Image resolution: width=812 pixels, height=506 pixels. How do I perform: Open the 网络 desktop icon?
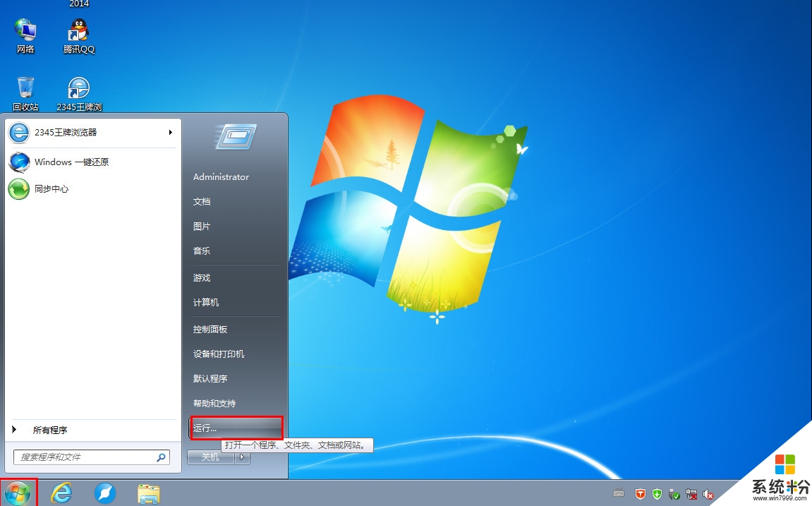pyautogui.click(x=25, y=35)
